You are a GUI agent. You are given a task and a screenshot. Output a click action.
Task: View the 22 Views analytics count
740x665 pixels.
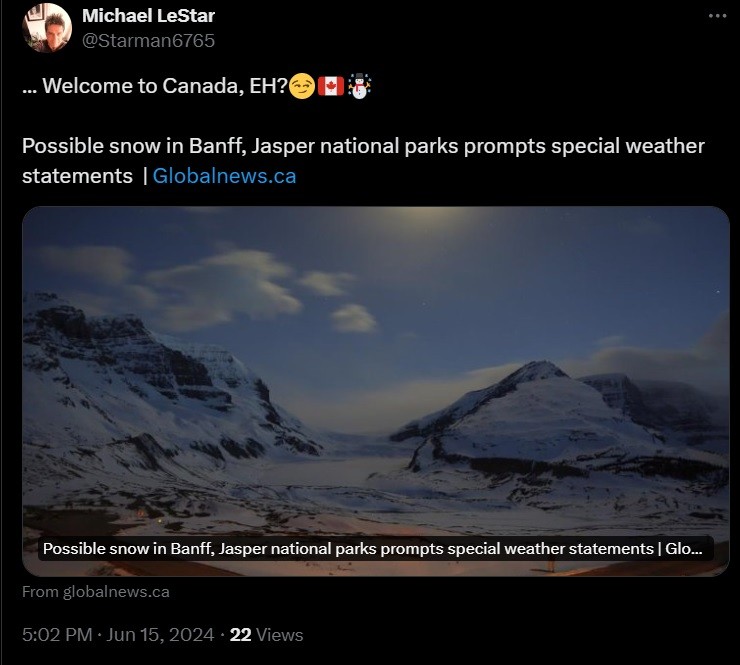point(266,635)
